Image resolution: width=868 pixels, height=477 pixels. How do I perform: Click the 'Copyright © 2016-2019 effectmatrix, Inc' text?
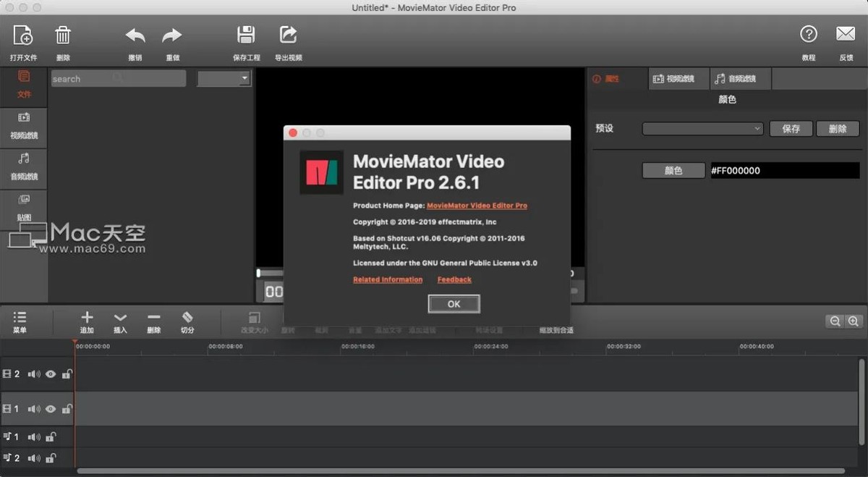425,222
